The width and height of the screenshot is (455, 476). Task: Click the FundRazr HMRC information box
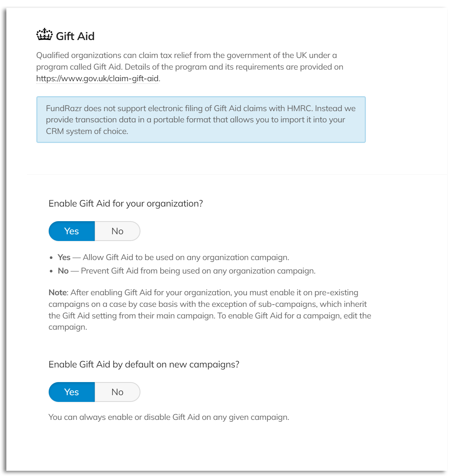201,119
